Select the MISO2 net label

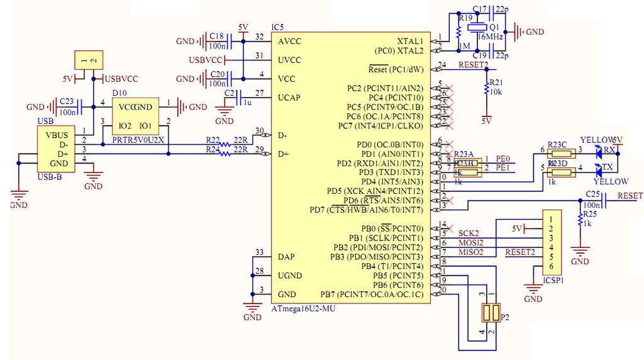point(470,252)
